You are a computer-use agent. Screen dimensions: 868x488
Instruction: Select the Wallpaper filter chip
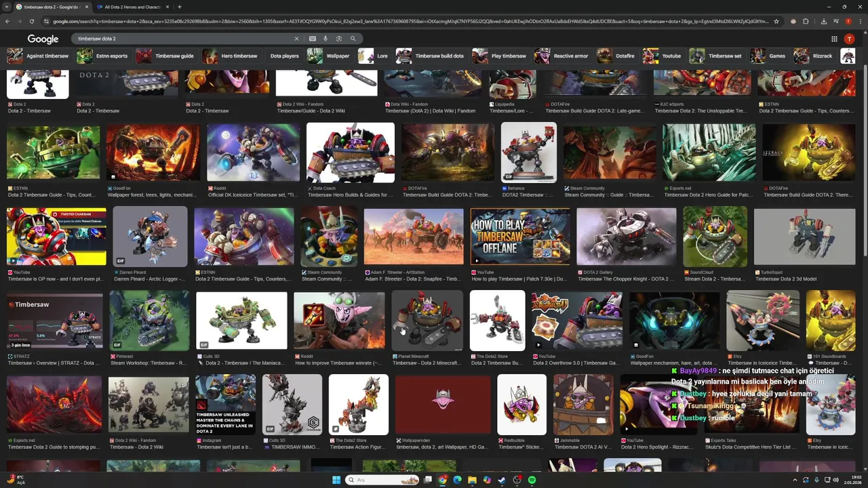(330, 56)
